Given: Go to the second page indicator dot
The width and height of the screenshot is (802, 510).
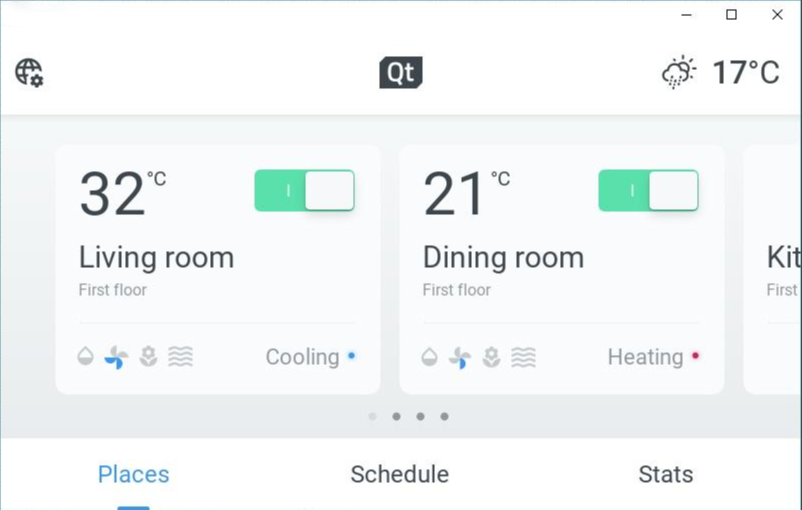Looking at the screenshot, I should click(x=396, y=416).
